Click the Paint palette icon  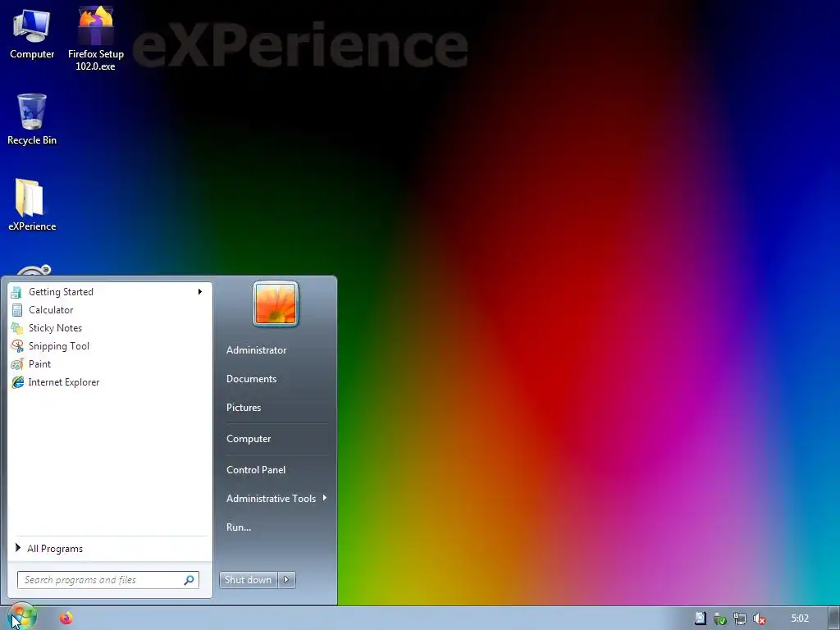[17, 364]
